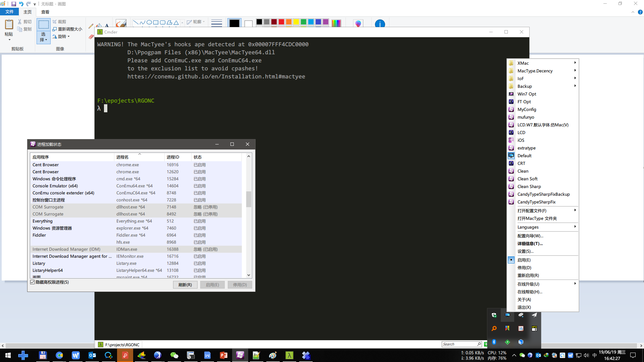Open 详细信息(T) from the MacType menu
Screen dimensions: 644x362
pyautogui.click(x=530, y=244)
